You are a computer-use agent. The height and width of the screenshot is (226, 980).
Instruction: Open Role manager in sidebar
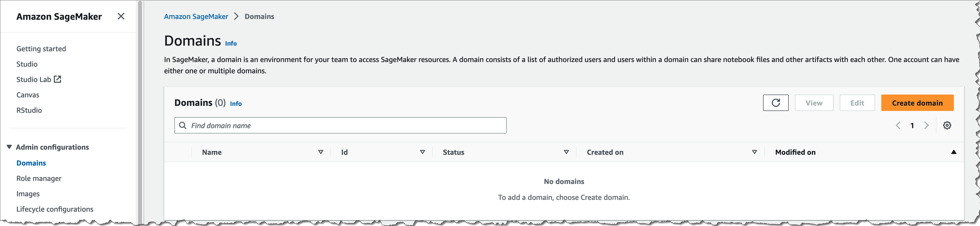(39, 178)
